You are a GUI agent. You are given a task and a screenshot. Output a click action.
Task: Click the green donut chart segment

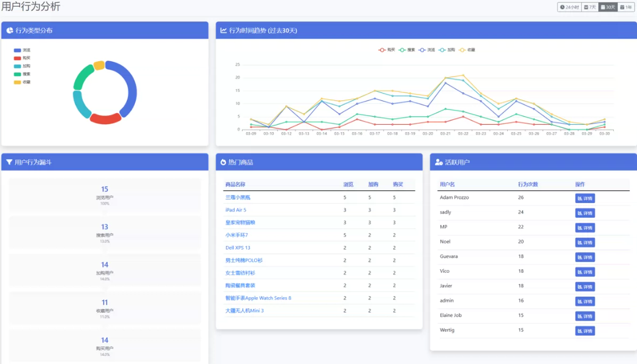[83, 76]
